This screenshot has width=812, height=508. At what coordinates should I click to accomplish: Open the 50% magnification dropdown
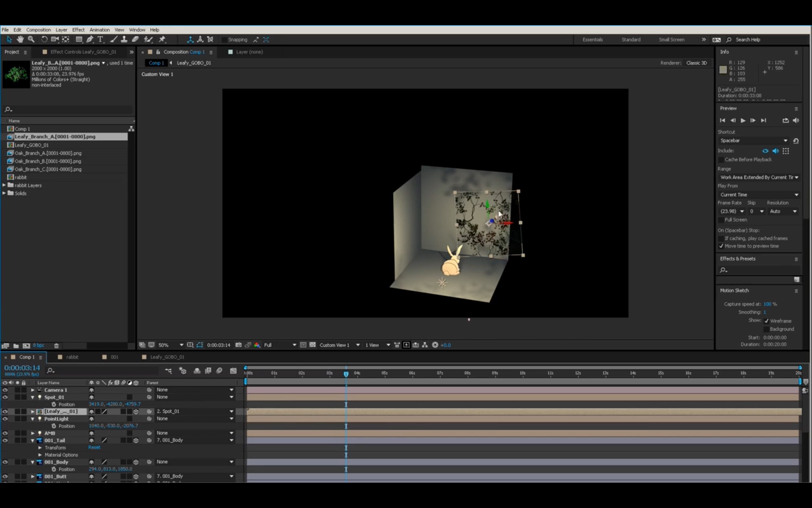[x=171, y=345]
